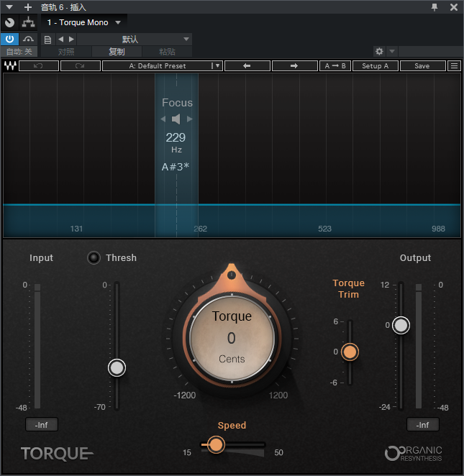464x476 pixels.
Task: Expand the 1 - Torque Mono selector
Action: click(84, 22)
